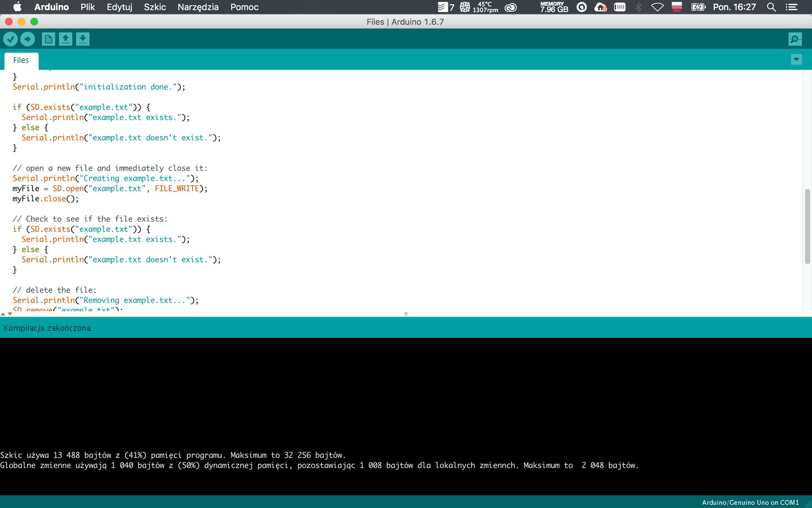Click the 'Szkic używa 13 488 bajtów' console line

tap(173, 455)
